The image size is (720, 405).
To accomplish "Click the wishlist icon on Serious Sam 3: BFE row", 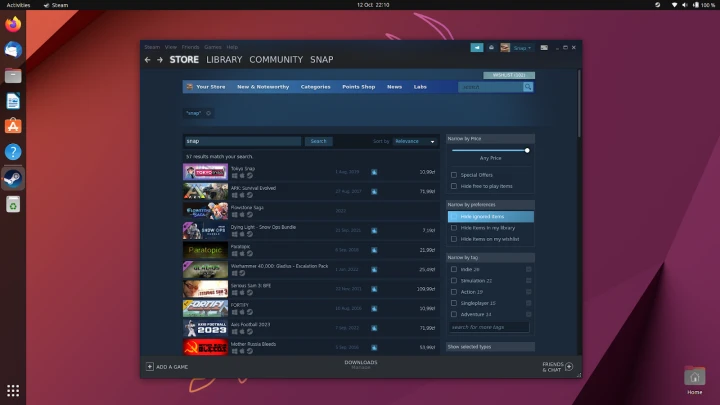I will pos(374,289).
